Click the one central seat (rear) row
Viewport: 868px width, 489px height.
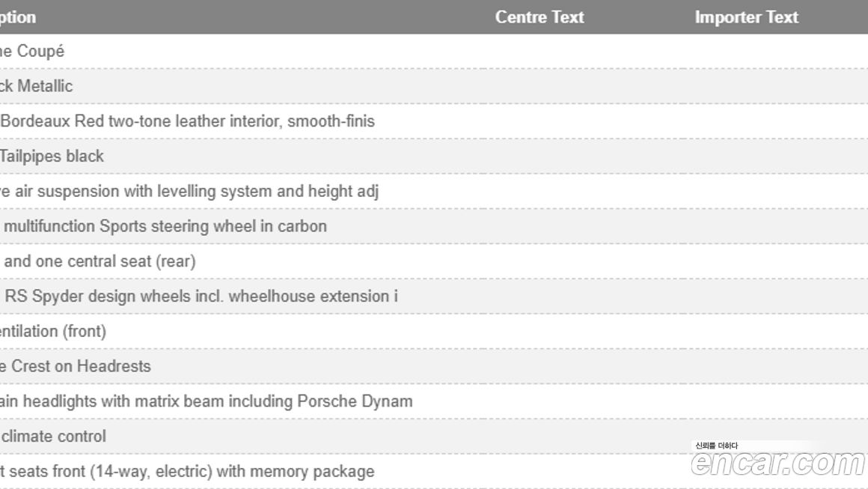coord(100,261)
